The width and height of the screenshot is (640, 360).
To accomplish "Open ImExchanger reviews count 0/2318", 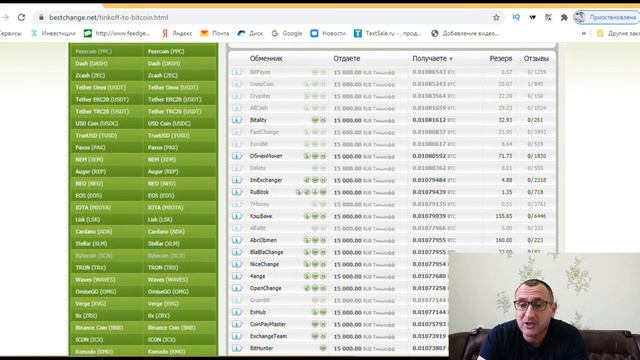I will (536, 180).
